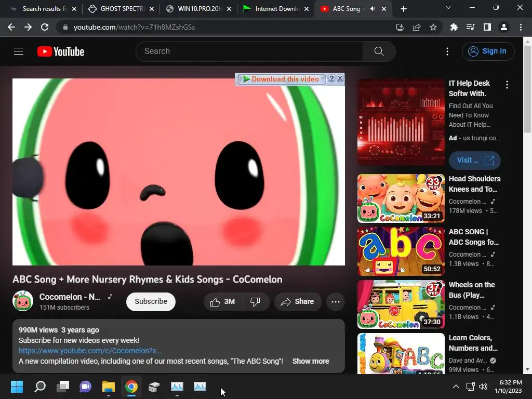Viewport: 532px width, 399px height.
Task: Click the Subscribe button
Action: (x=151, y=302)
